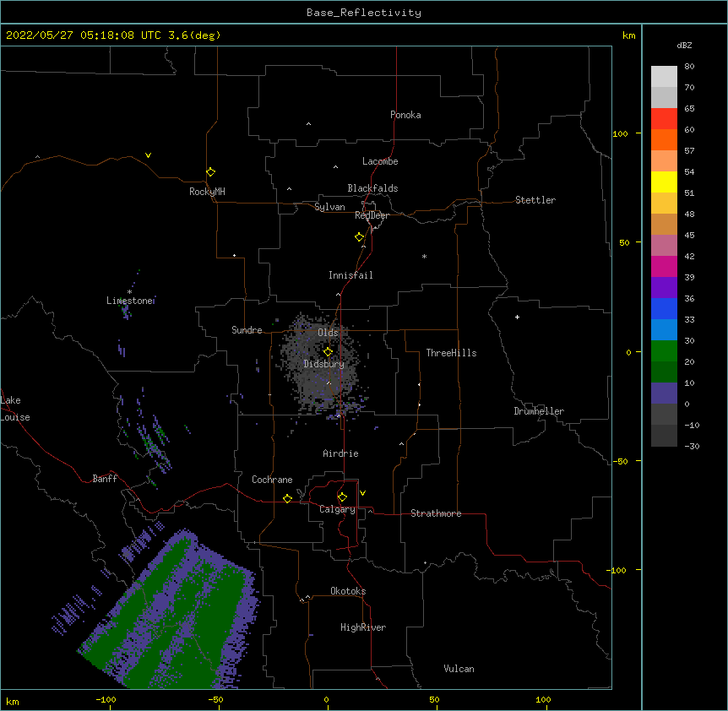728x711 pixels.
Task: Click the 0 dBZ purple color swatch
Action: coord(664,393)
